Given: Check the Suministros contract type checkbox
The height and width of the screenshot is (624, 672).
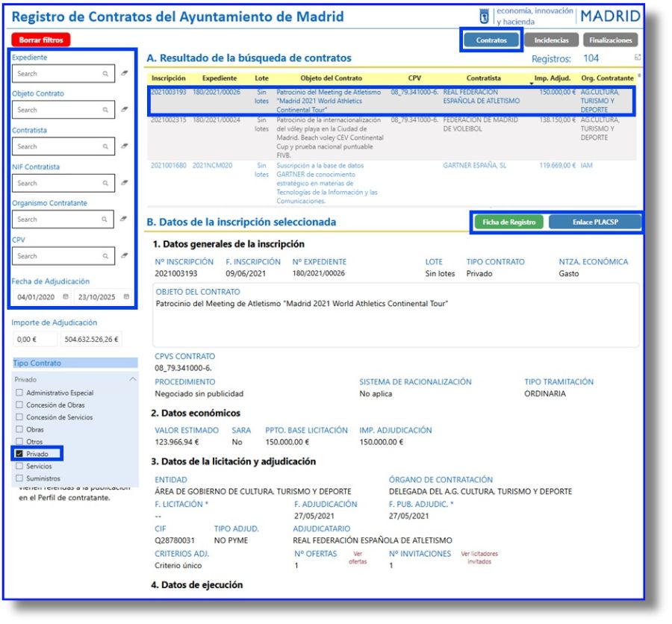Looking at the screenshot, I should 19,478.
